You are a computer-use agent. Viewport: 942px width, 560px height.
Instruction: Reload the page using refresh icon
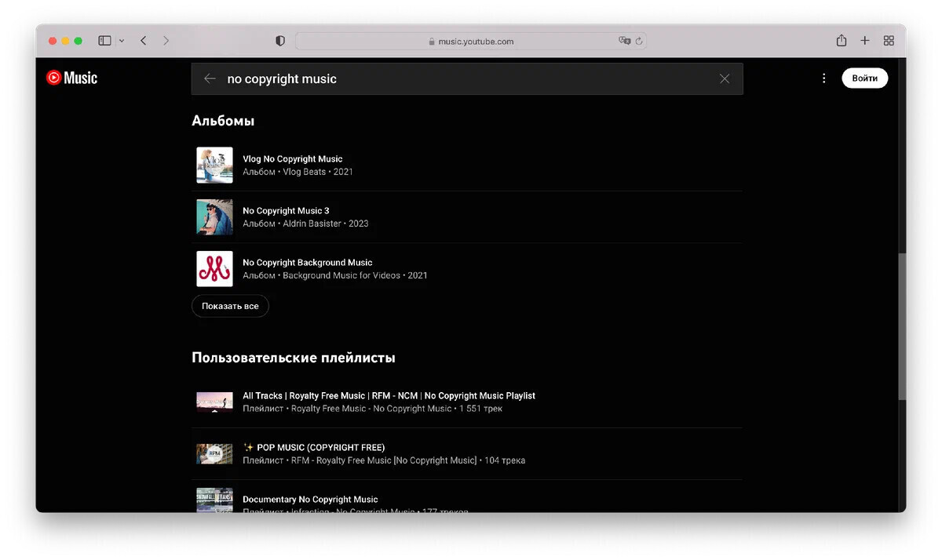tap(640, 41)
